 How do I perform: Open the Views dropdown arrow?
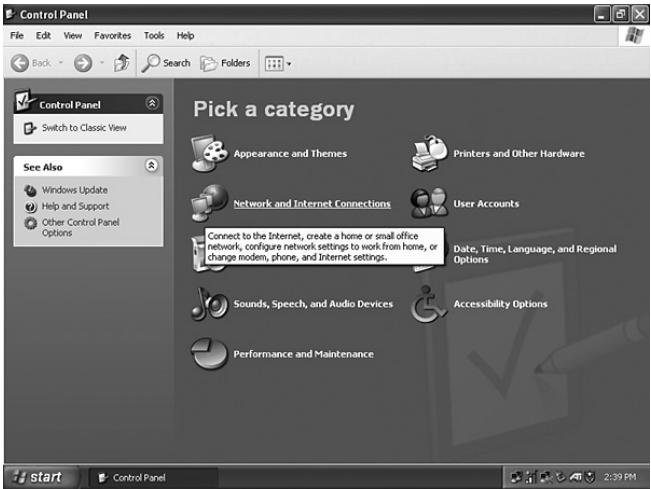[x=289, y=64]
